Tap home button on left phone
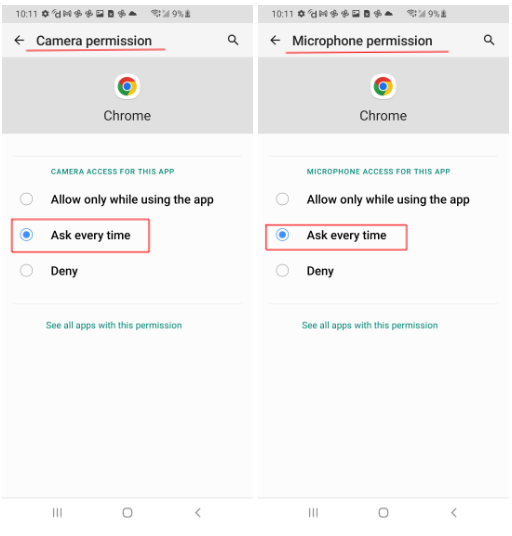Screen dimensions: 512x536 [127, 512]
